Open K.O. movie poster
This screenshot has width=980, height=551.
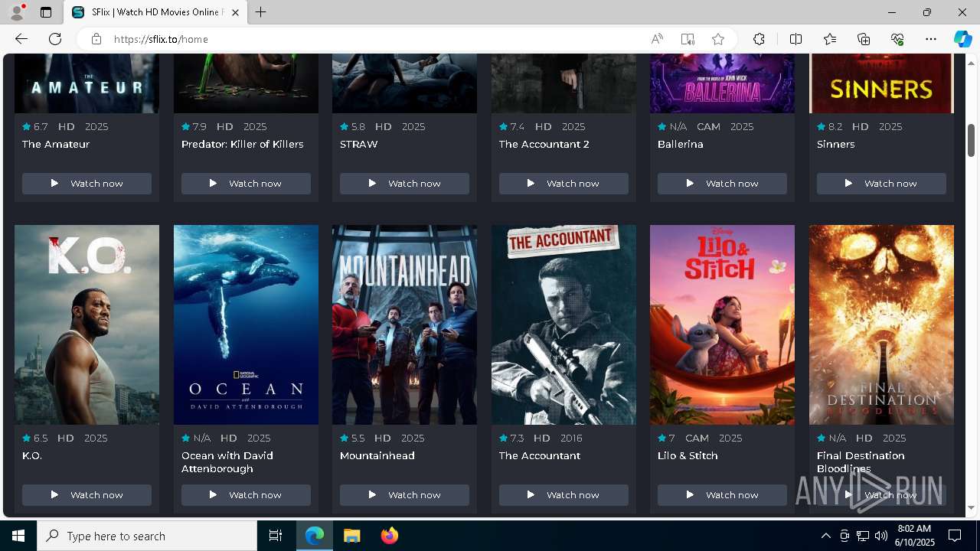(87, 324)
